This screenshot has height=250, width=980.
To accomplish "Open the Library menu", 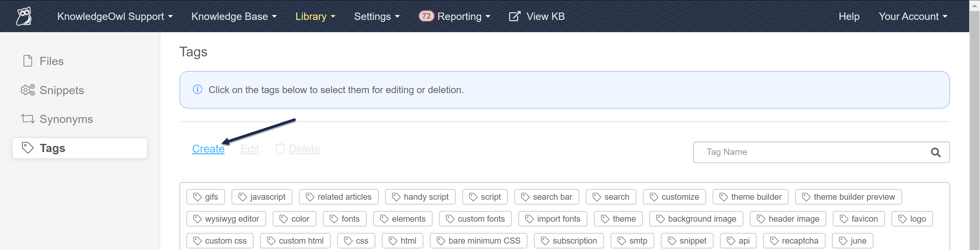I will [315, 16].
